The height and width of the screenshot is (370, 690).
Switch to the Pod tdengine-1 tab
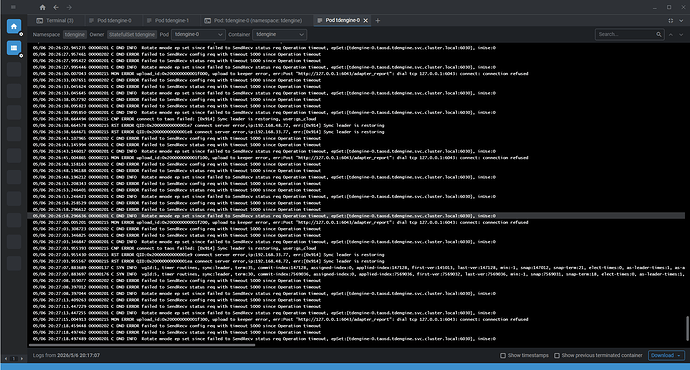click(x=168, y=20)
